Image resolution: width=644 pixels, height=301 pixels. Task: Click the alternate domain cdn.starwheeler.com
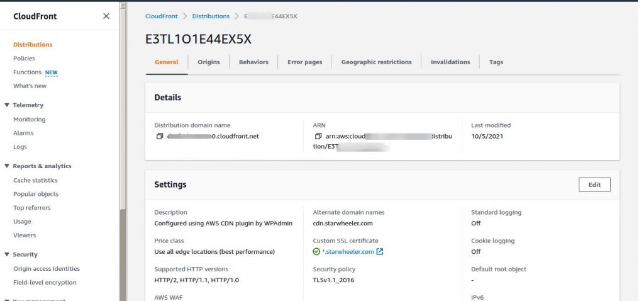click(x=343, y=224)
